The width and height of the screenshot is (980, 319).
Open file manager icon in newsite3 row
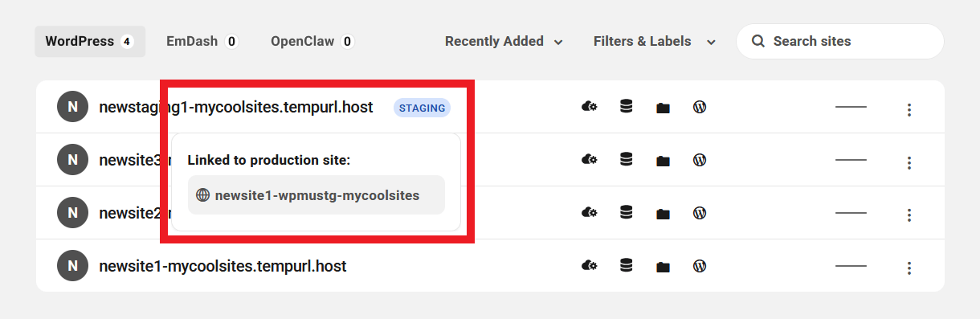pos(663,161)
